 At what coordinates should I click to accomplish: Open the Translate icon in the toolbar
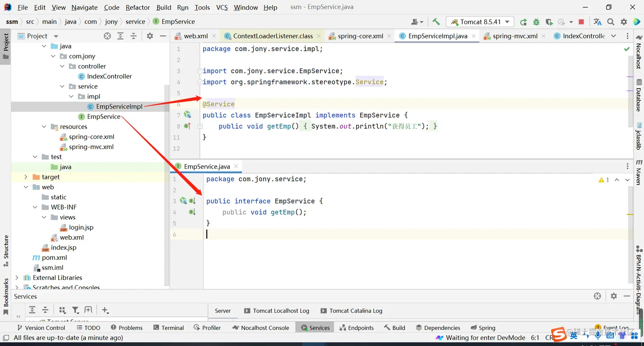pyautogui.click(x=598, y=22)
